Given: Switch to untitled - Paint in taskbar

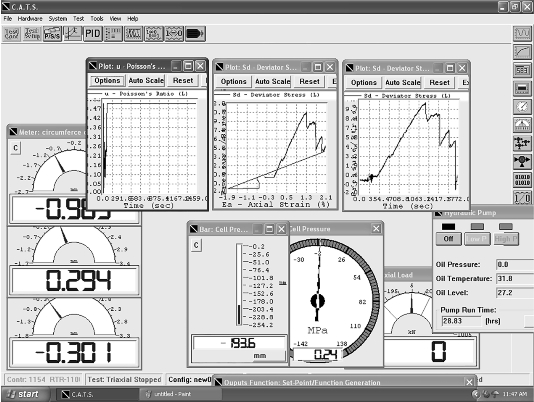Looking at the screenshot, I should point(180,394).
